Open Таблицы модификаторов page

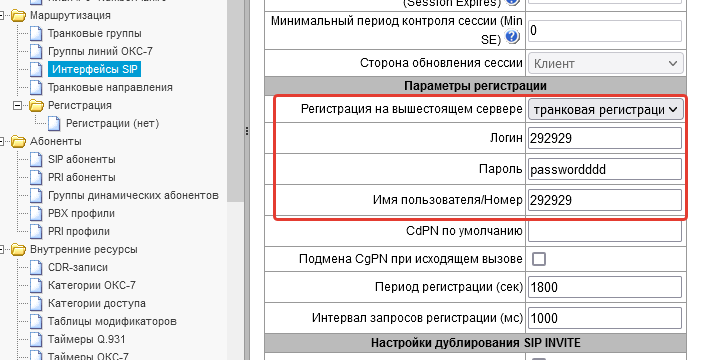pyautogui.click(x=112, y=321)
